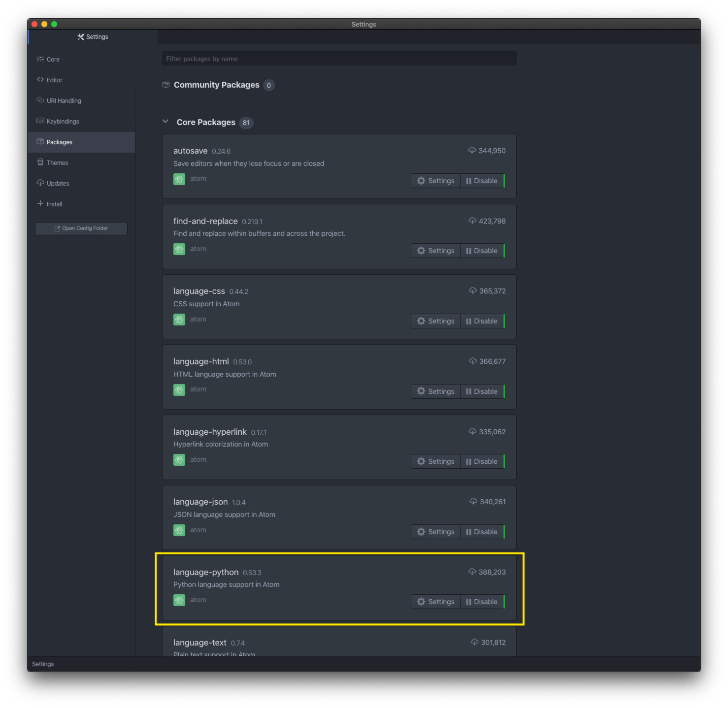Open the Core settings section
Screen dimensions: 728x708
pos(81,59)
